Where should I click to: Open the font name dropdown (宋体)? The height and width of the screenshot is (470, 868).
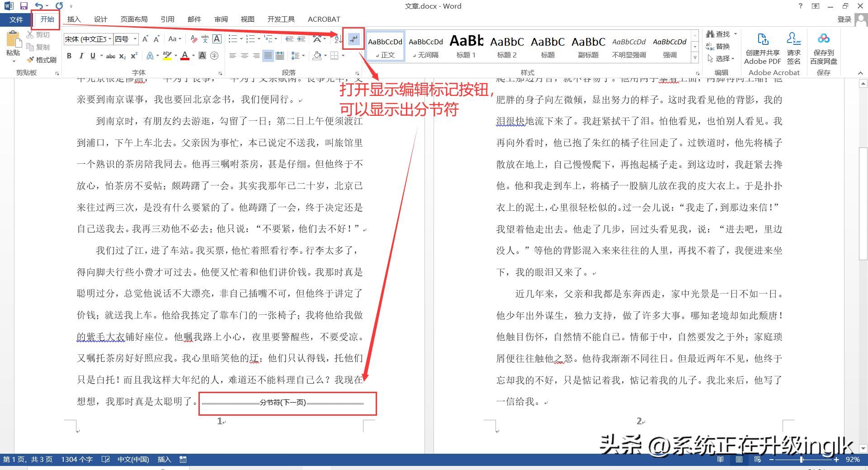click(x=109, y=39)
